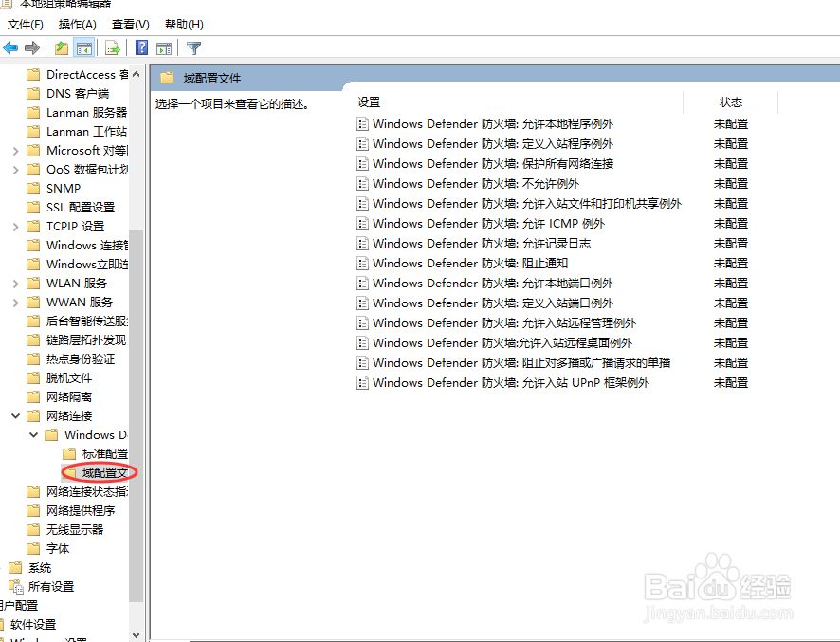Select the Lanman 工作站 folder
Viewport: 840px width, 642px height.
pyautogui.click(x=77, y=131)
